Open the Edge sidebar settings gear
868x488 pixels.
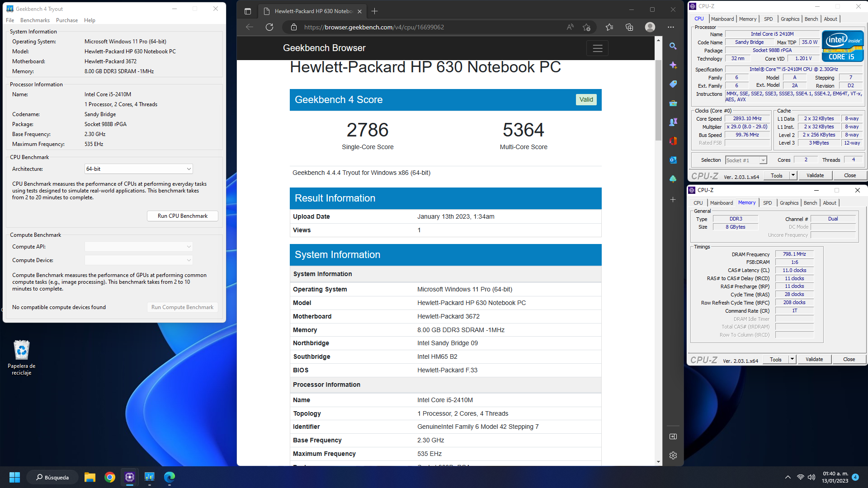click(673, 455)
